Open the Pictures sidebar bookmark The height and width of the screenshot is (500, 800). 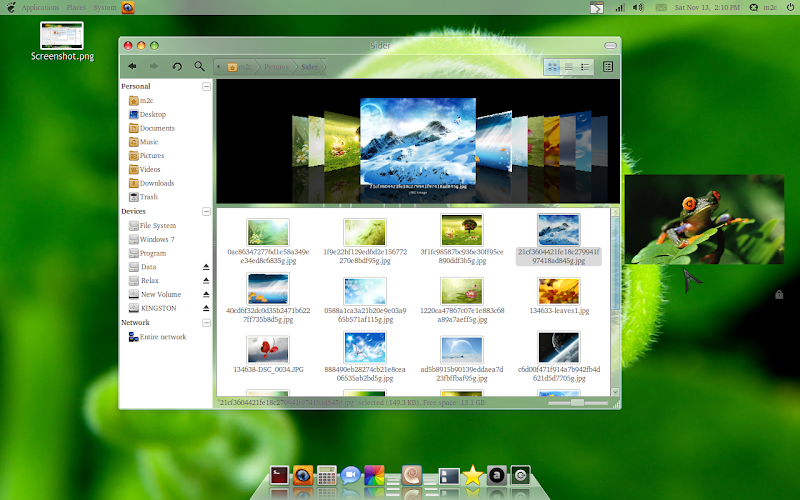[x=146, y=156]
